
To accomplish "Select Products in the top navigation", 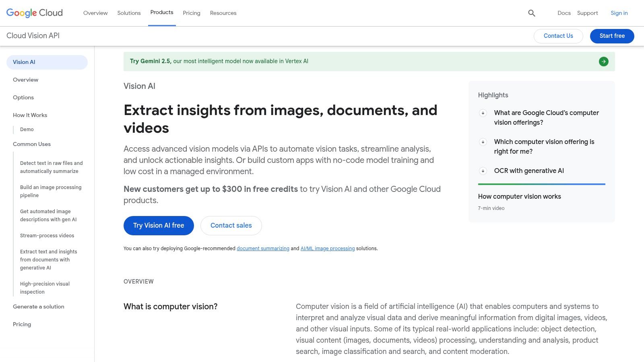I will point(162,12).
